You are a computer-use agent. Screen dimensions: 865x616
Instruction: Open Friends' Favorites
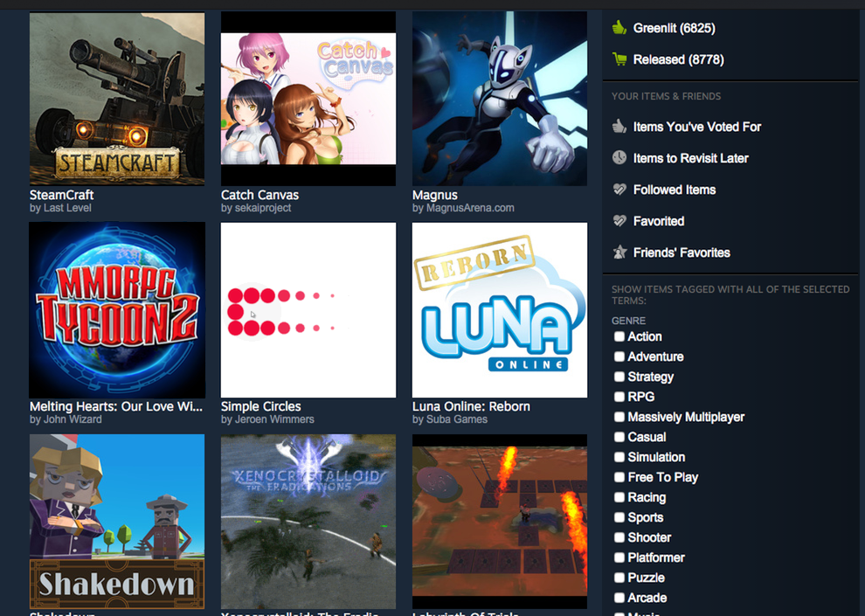pos(682,253)
